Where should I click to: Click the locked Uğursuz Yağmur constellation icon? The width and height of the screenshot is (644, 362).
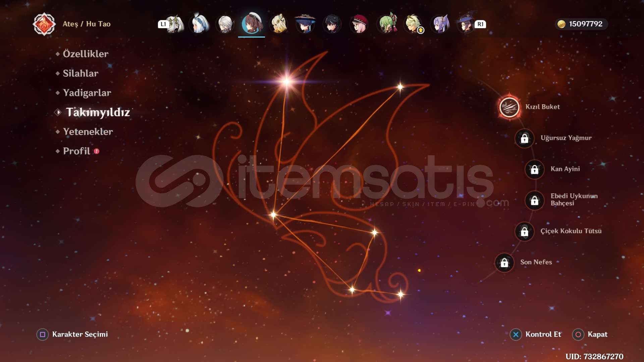[525, 138]
